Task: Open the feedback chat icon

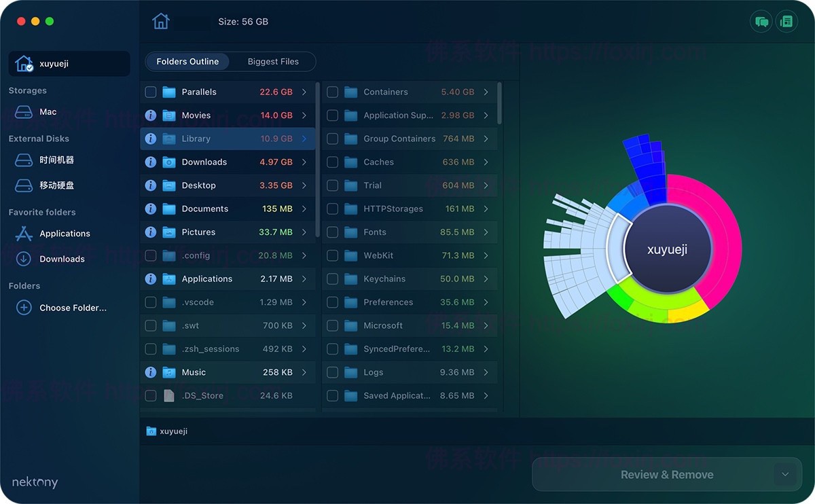Action: (761, 21)
